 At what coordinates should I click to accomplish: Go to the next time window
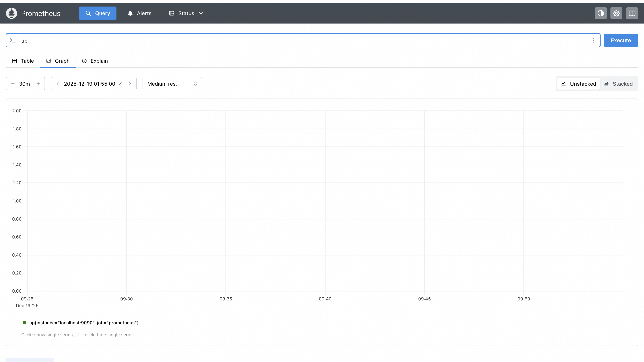click(130, 84)
